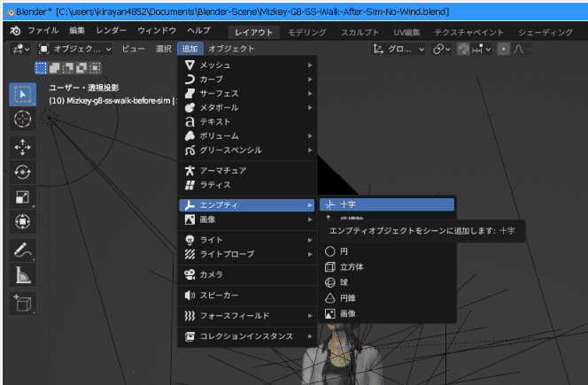Image resolution: width=588 pixels, height=385 pixels.
Task: Select the Annotate tool
Action: [x=22, y=250]
